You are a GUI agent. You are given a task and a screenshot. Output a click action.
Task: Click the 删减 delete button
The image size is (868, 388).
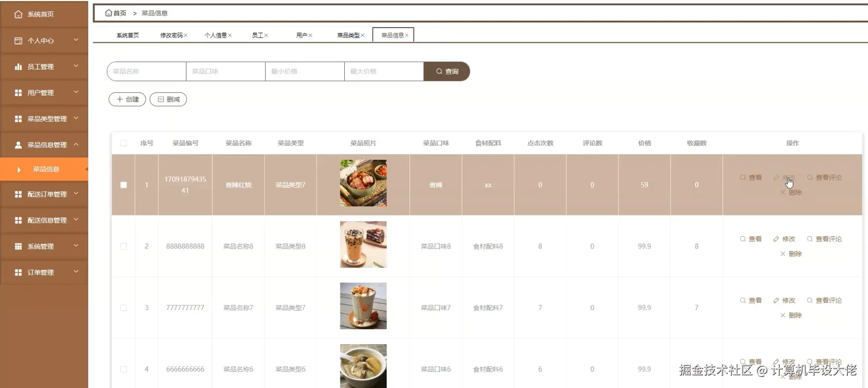coord(168,100)
